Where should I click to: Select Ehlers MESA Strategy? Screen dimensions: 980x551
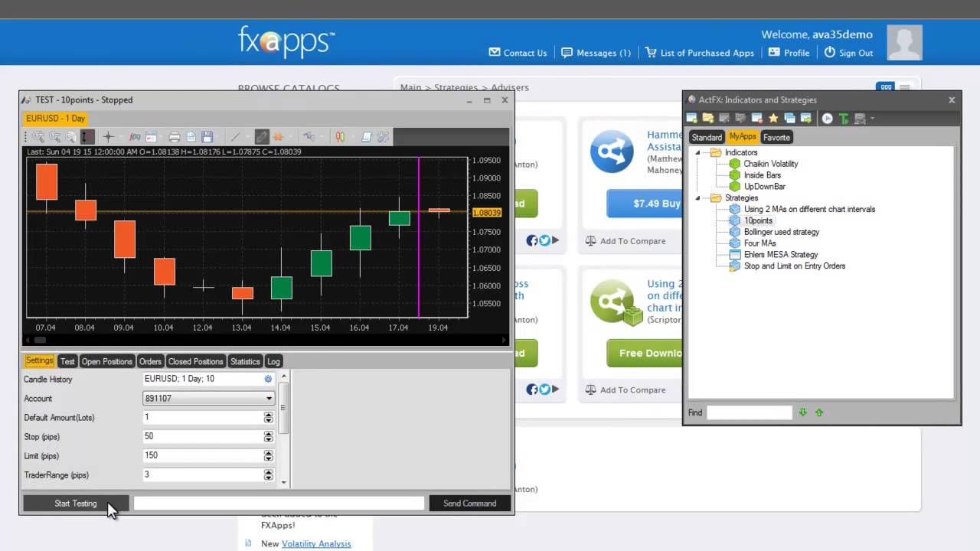click(780, 255)
